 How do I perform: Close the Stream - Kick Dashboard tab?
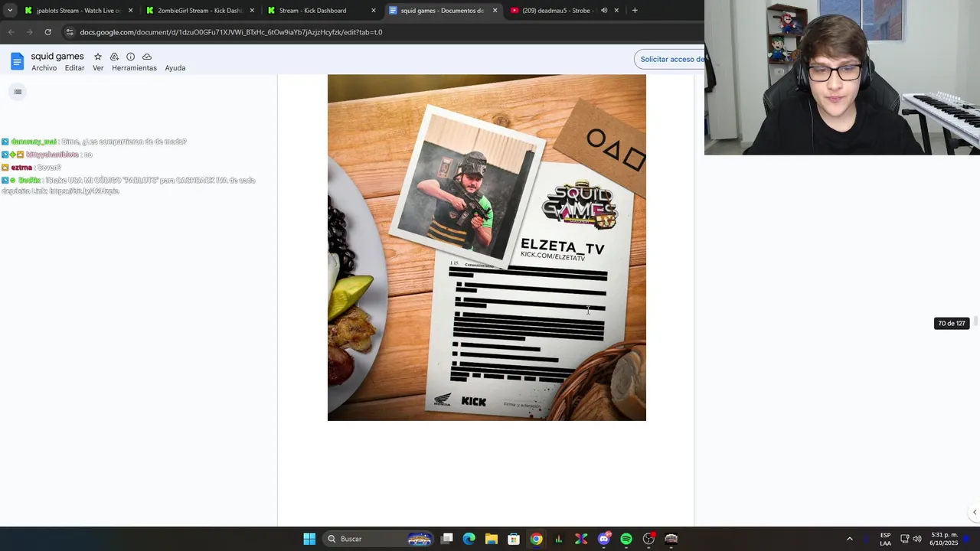tap(374, 11)
